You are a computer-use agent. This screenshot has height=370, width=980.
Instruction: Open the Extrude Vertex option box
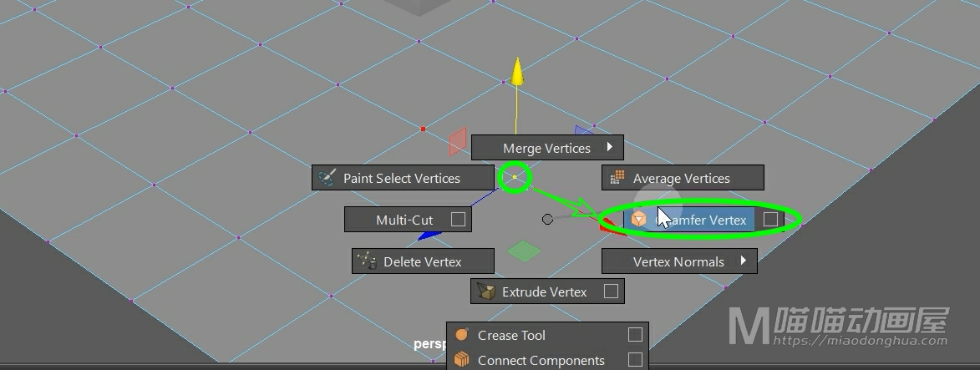coord(611,291)
